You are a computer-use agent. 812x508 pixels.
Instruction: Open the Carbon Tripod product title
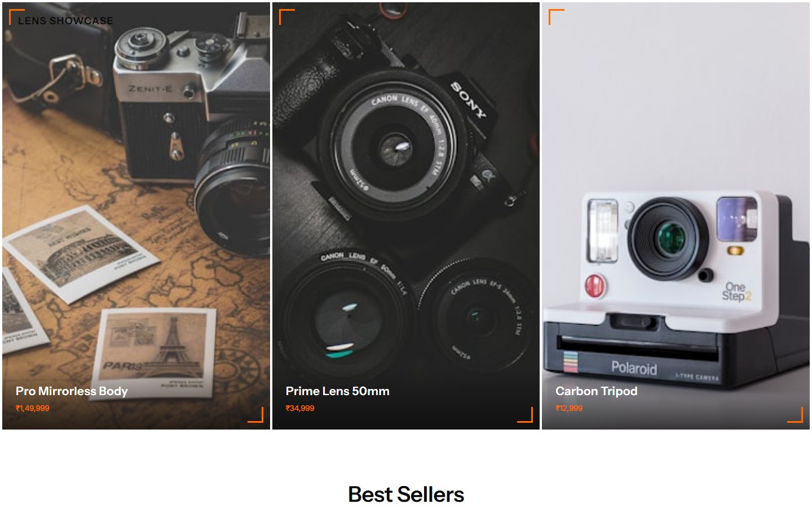[x=596, y=391]
